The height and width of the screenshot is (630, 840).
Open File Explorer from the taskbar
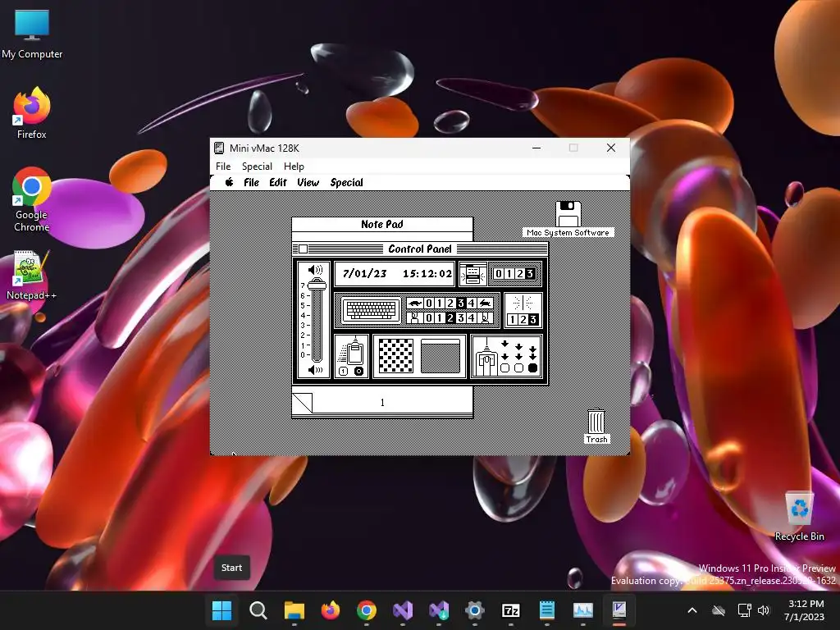pyautogui.click(x=294, y=610)
